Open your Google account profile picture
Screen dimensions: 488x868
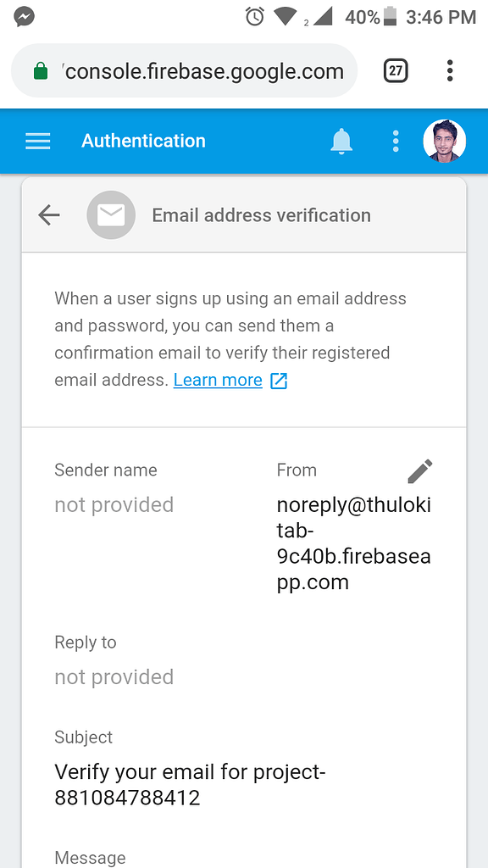click(444, 141)
